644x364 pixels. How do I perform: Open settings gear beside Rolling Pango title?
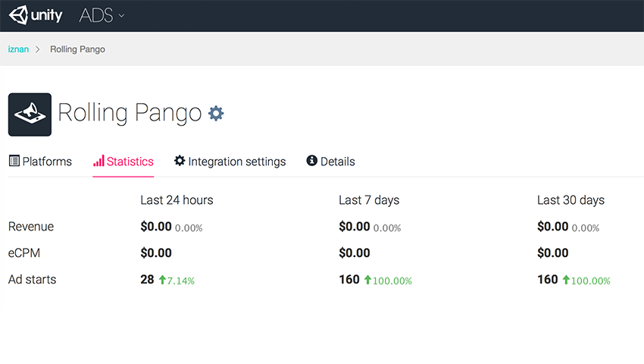(216, 114)
